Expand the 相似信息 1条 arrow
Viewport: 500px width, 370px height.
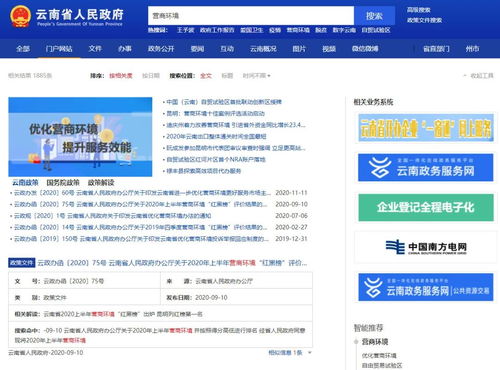310,353
